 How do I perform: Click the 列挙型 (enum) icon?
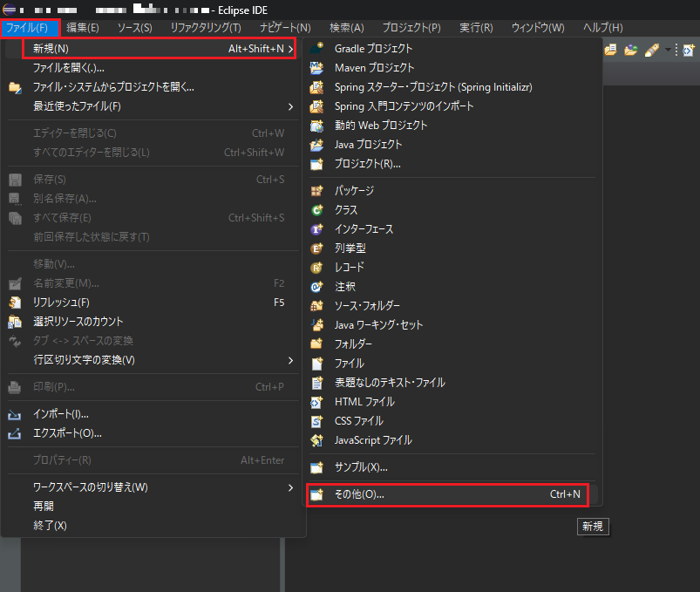coord(316,248)
